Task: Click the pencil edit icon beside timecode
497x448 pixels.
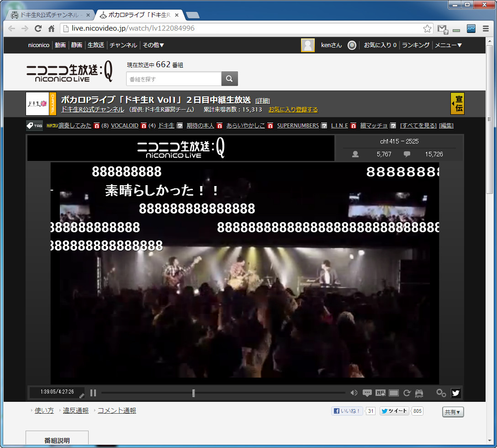Action: pyautogui.click(x=82, y=395)
